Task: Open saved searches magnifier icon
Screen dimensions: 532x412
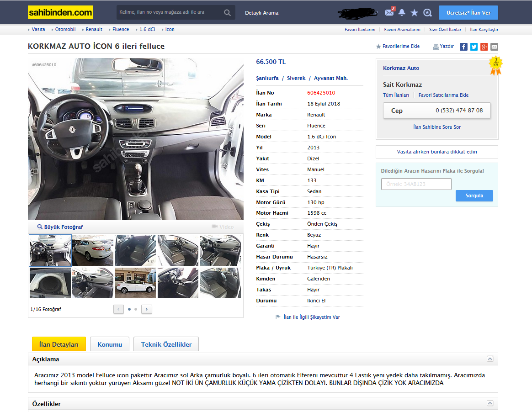Action: click(x=427, y=12)
